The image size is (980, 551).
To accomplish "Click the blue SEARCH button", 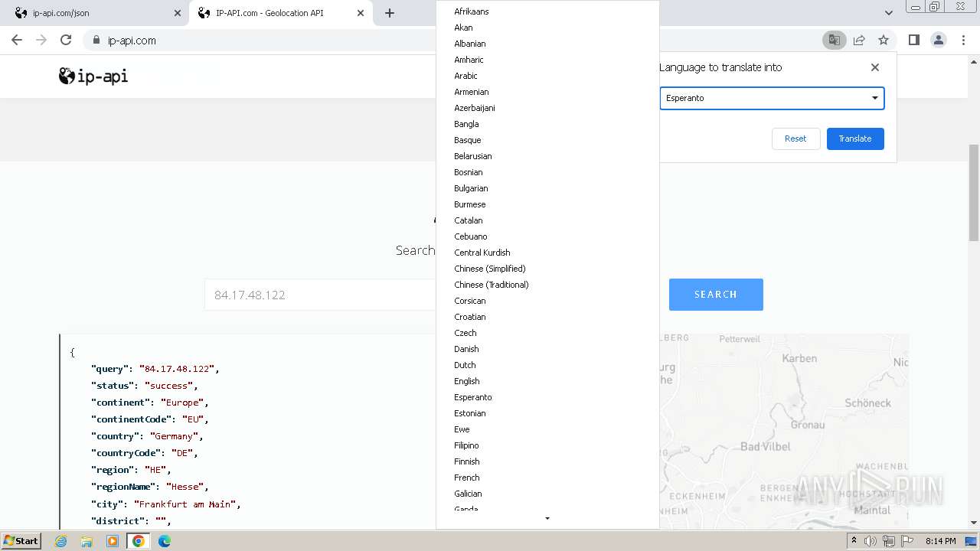I will [x=716, y=295].
